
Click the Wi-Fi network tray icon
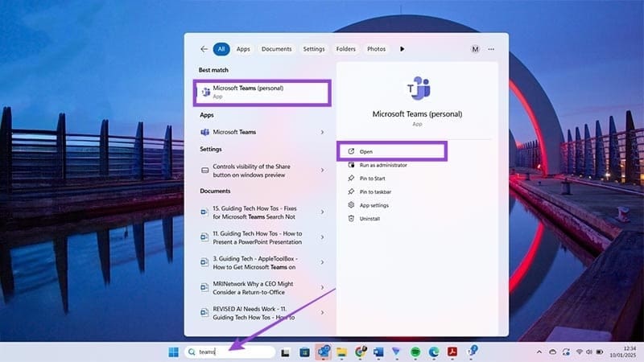[x=580, y=352]
